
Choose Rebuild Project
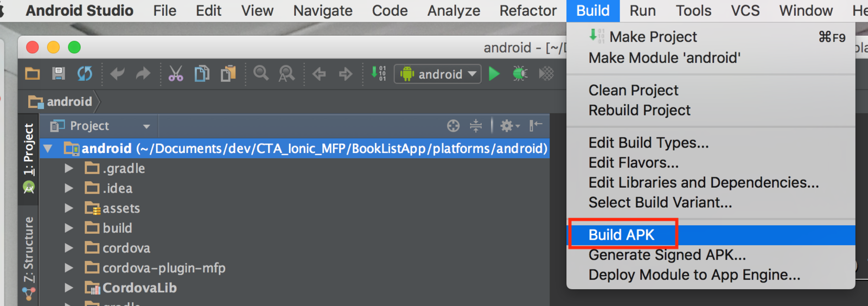point(711,110)
